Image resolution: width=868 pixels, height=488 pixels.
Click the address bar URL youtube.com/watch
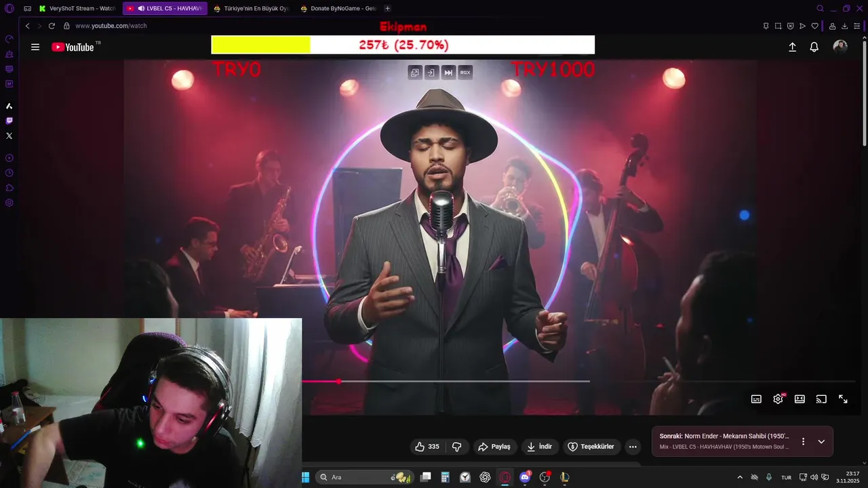click(111, 26)
